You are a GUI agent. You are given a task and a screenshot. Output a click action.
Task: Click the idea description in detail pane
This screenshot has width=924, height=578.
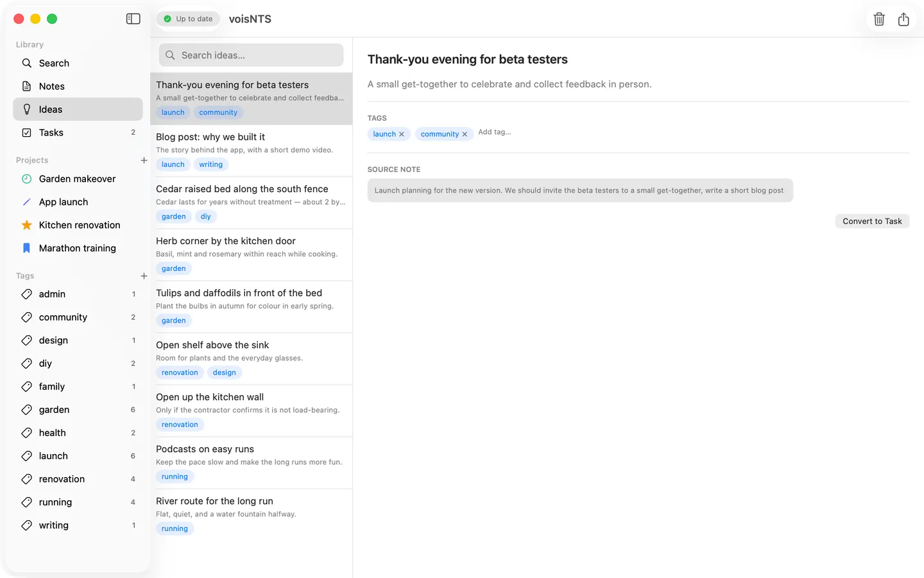509,84
